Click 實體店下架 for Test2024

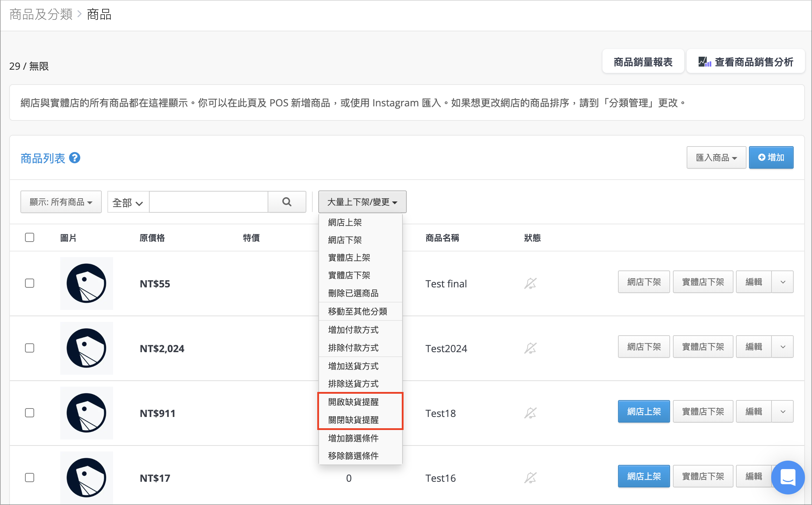point(703,347)
